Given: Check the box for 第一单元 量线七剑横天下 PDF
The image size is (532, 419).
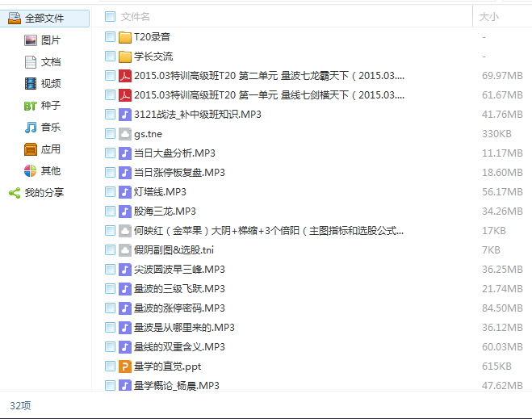Looking at the screenshot, I should pos(110,95).
